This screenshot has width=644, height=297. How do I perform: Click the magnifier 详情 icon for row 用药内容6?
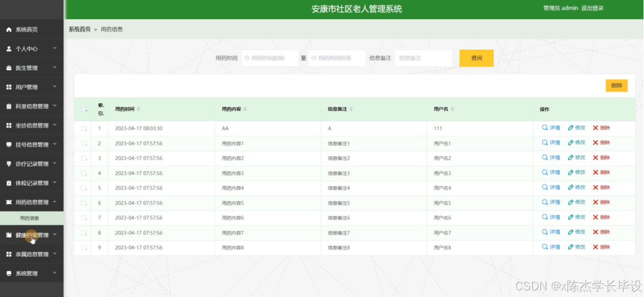pyautogui.click(x=545, y=217)
